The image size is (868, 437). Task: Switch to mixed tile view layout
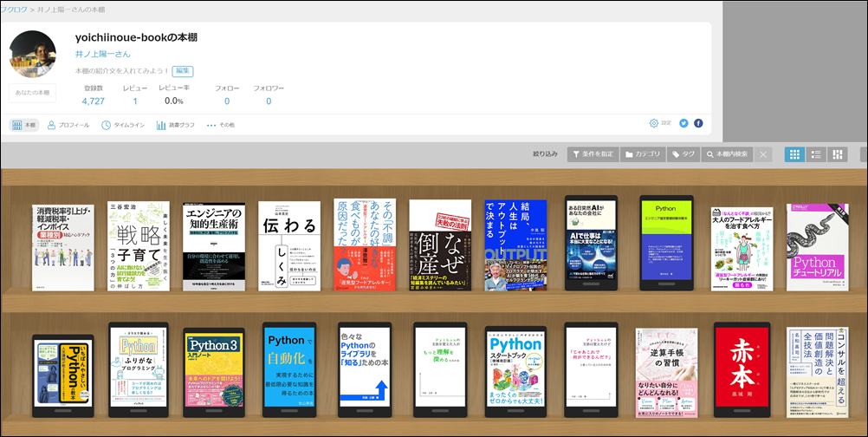coord(837,154)
